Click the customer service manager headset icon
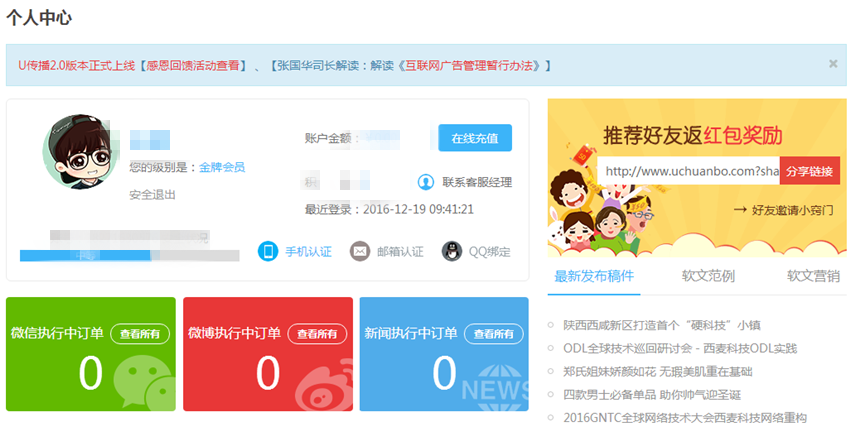This screenshot has width=850, height=431. [425, 182]
